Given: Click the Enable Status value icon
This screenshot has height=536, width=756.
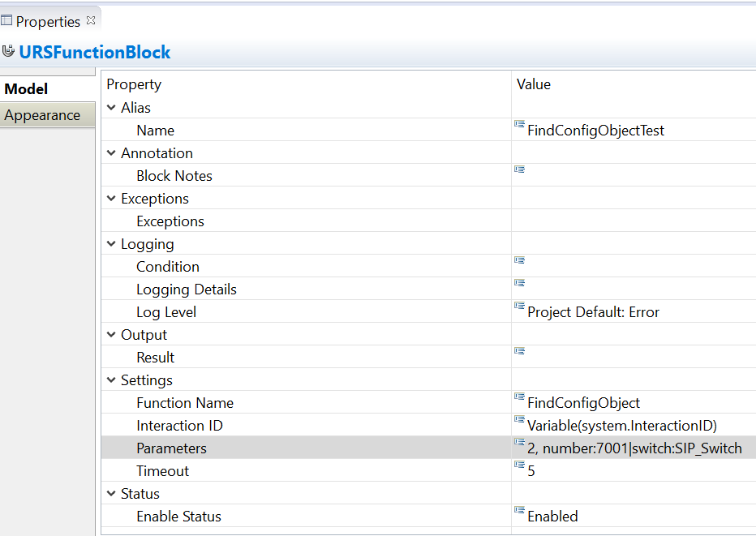Looking at the screenshot, I should coord(519,511).
